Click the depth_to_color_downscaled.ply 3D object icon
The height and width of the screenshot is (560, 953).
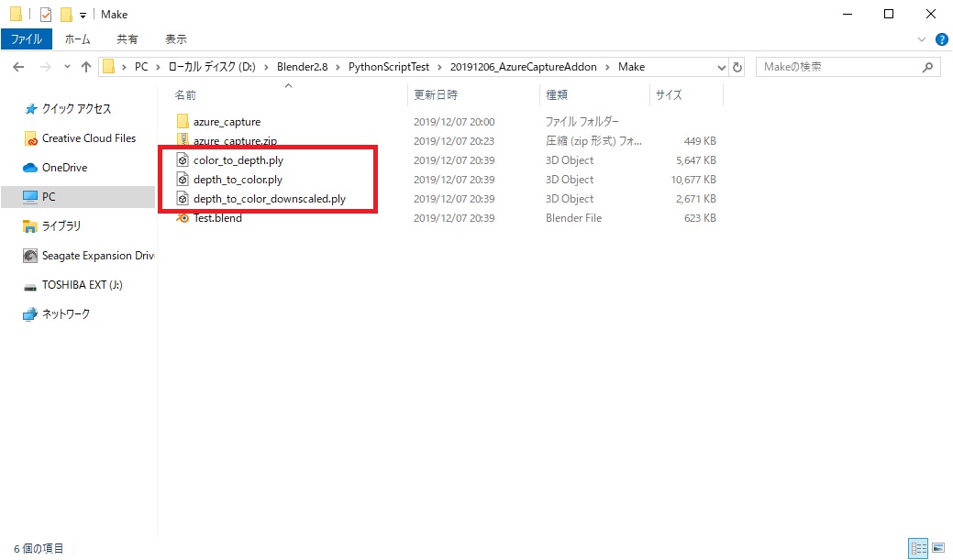pyautogui.click(x=183, y=199)
